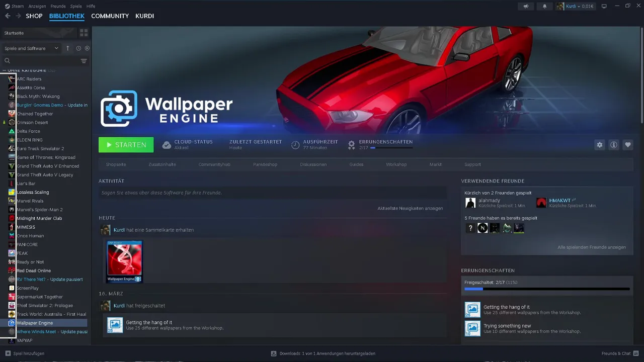Toggle ready-to-play filter icon
This screenshot has height=362, width=644.
pyautogui.click(x=87, y=48)
